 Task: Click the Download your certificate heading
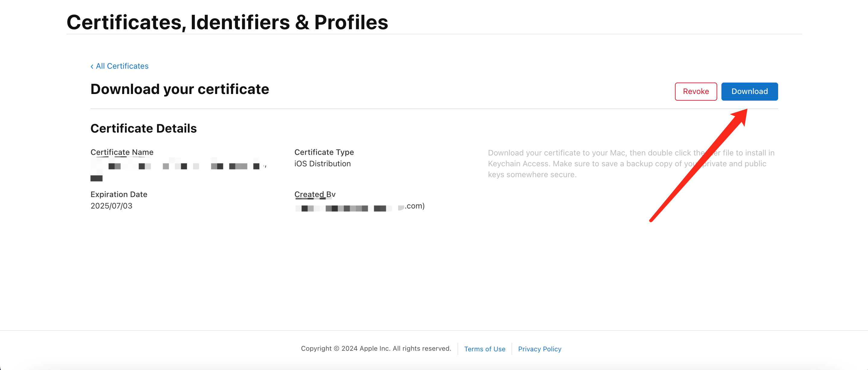tap(179, 89)
